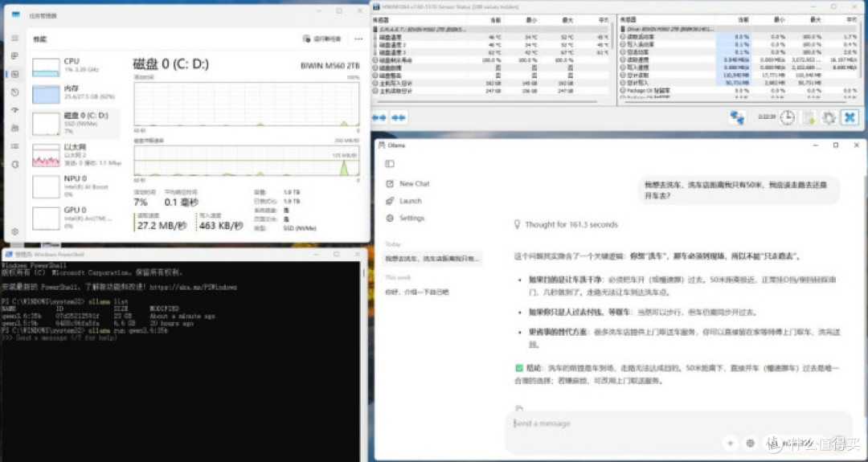Click BIWIN M560 2TB disk model label

click(330, 65)
